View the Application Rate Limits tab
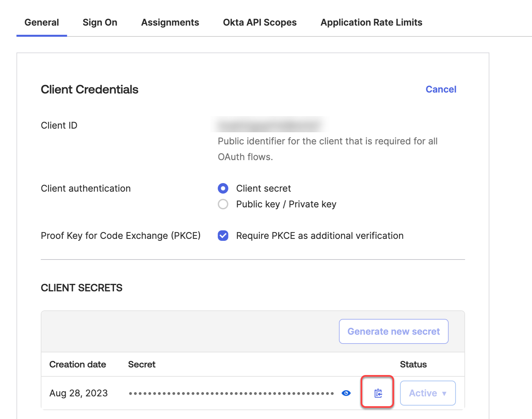 click(x=371, y=22)
